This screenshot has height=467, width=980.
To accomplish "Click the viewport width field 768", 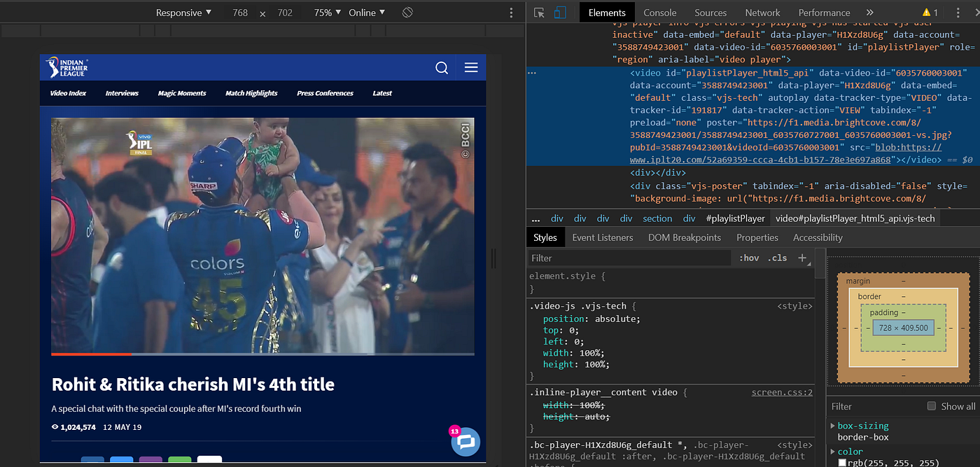I will tap(240, 13).
